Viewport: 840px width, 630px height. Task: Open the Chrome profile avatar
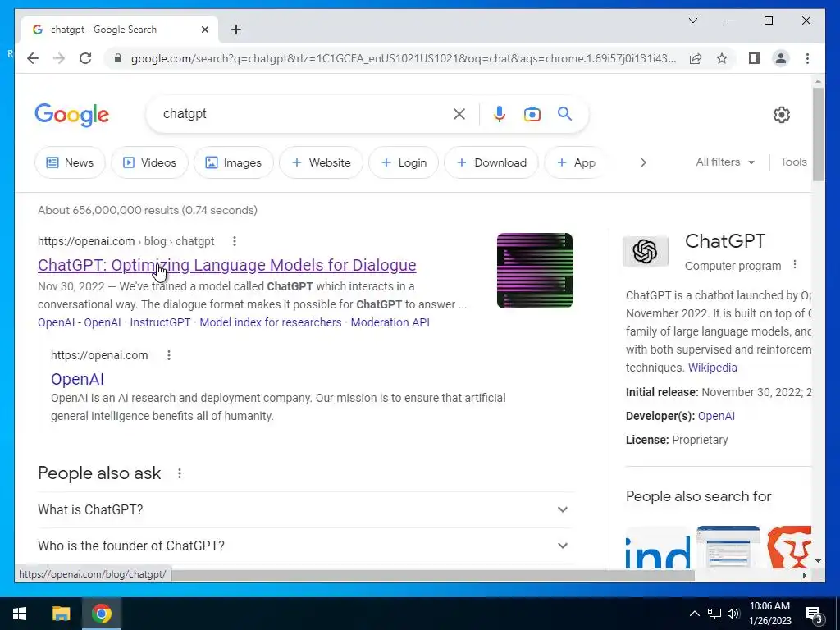tap(781, 58)
